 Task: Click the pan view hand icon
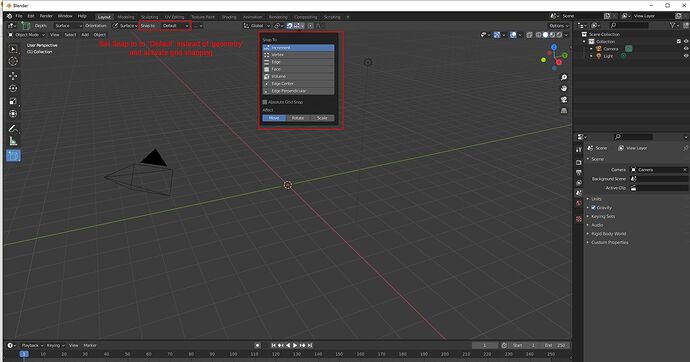point(564,88)
